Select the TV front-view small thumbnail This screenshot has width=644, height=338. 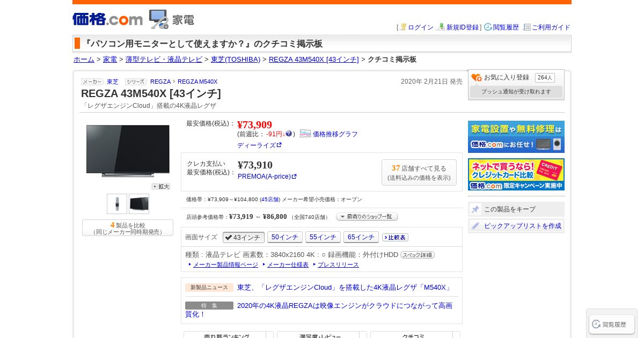click(139, 204)
